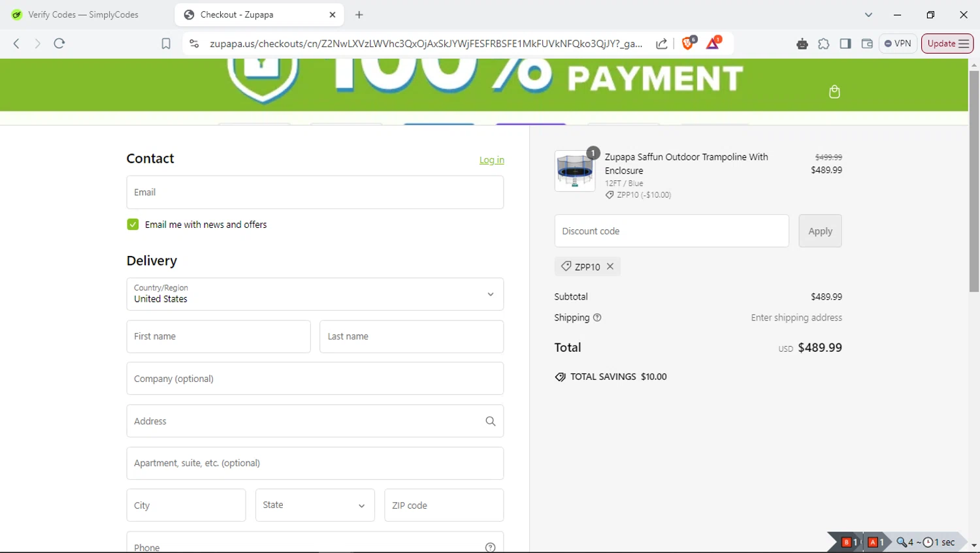Image resolution: width=980 pixels, height=553 pixels.
Task: Click the ZIP code field
Action: [x=444, y=505]
